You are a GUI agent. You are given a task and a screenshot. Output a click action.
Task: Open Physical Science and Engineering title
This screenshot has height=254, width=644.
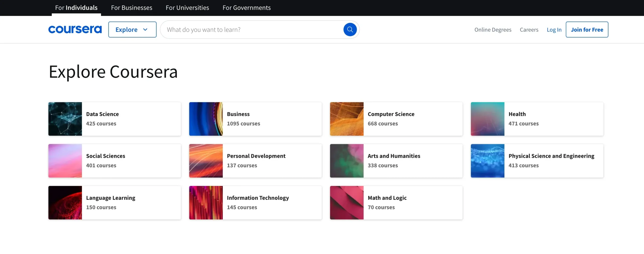(x=551, y=156)
